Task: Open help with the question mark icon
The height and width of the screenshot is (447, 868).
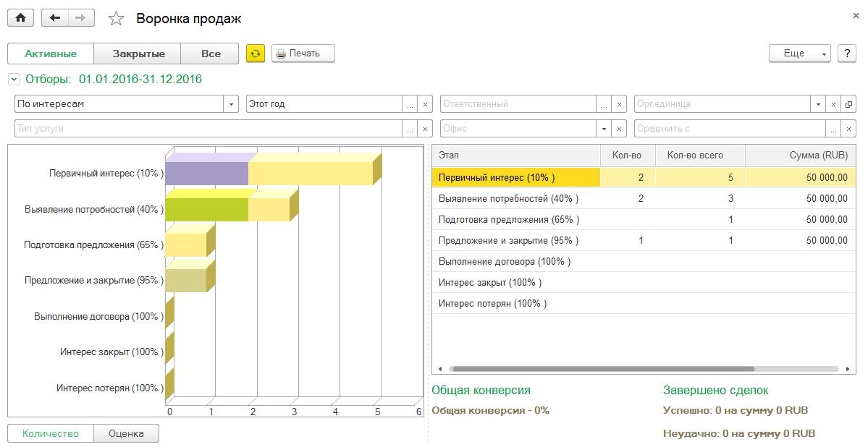Action: point(848,53)
